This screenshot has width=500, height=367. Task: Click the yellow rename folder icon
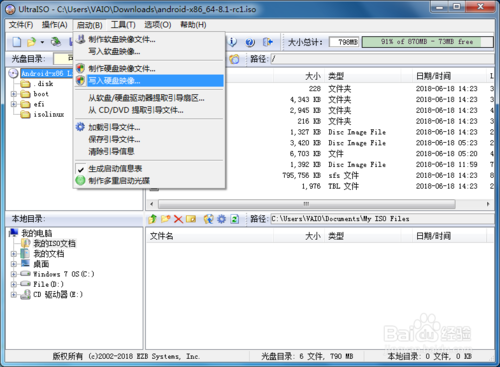click(x=191, y=219)
